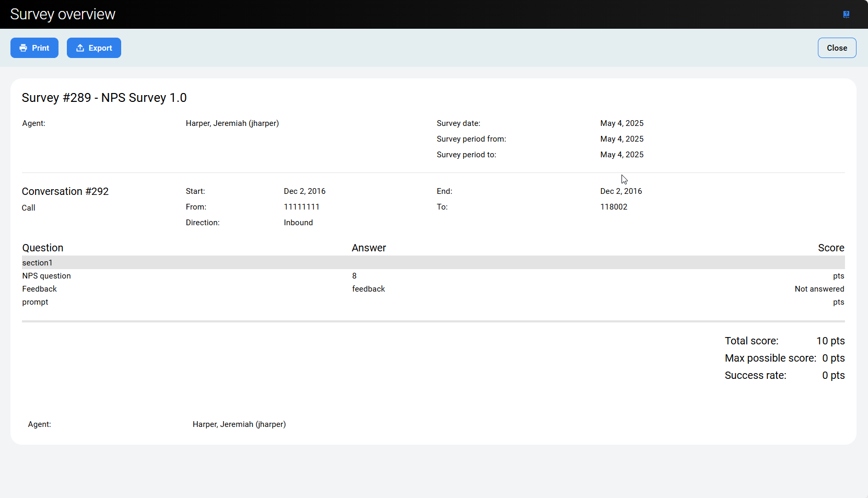Image resolution: width=868 pixels, height=498 pixels.
Task: Click the Success rate value
Action: pyautogui.click(x=833, y=375)
